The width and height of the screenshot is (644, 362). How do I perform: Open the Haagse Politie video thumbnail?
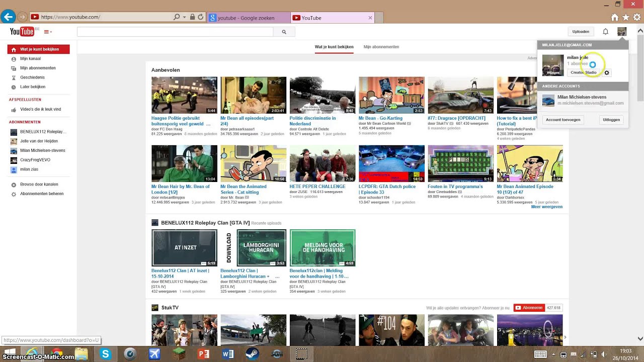184,95
